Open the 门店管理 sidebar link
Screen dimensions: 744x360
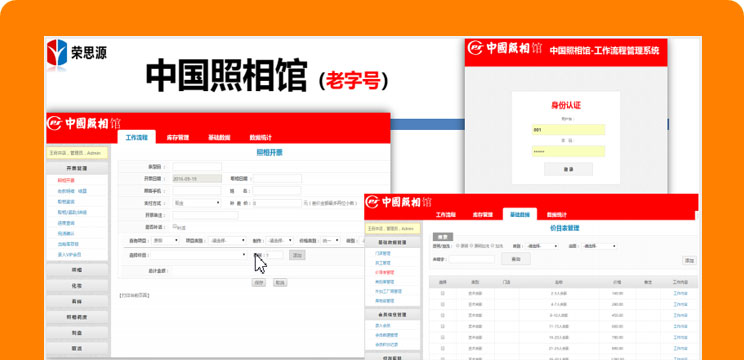coord(382,254)
